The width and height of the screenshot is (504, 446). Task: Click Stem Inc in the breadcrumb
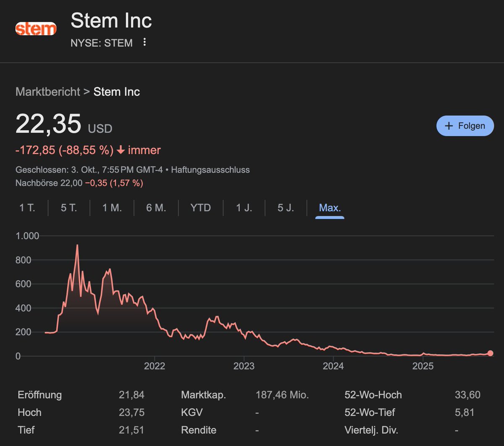click(x=117, y=92)
